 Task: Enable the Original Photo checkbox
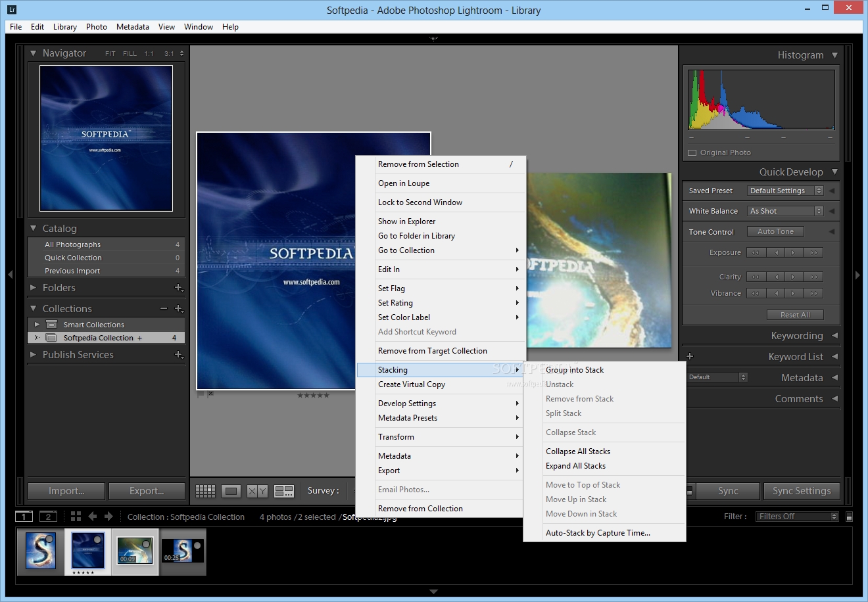pos(692,152)
